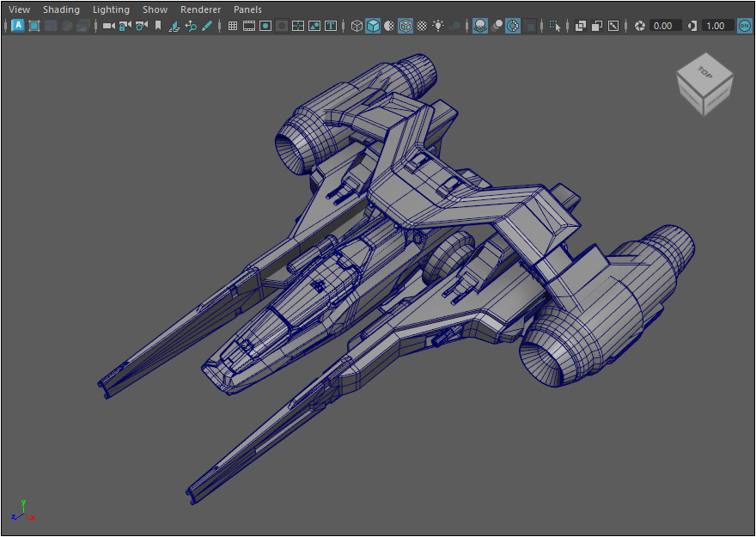Click the TOP face of the view cube
This screenshot has height=537, width=756.
click(x=705, y=72)
